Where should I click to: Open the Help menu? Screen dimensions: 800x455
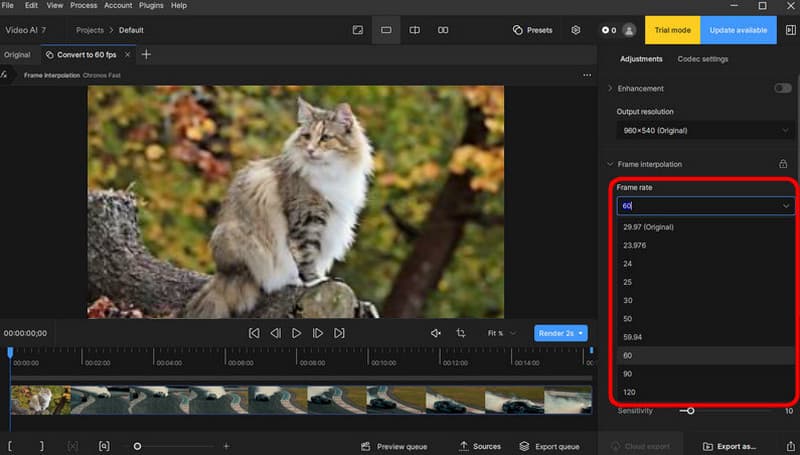179,6
